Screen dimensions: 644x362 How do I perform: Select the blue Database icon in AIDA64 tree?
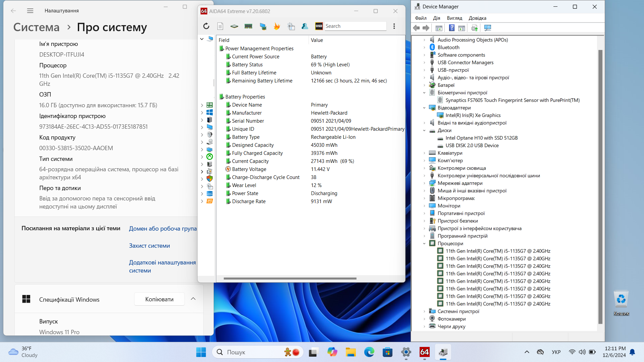click(x=210, y=193)
